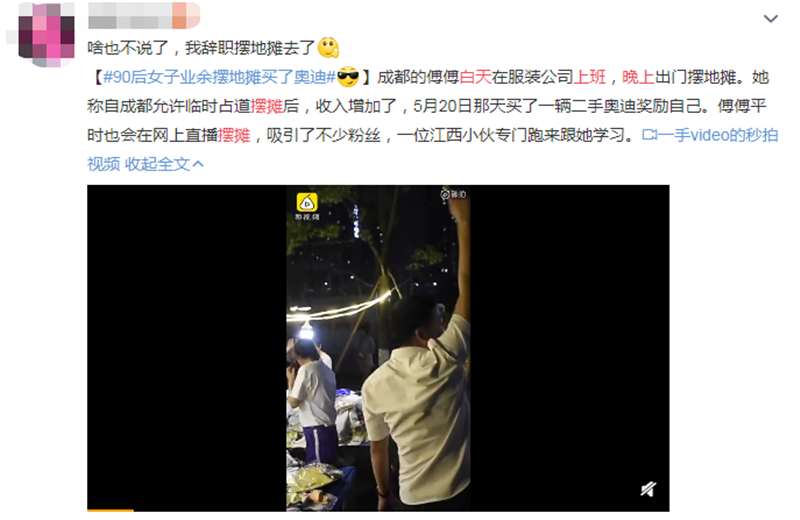Viewport: 800px width, 520px height.
Task: Open the poster's pixelated avatar
Action: point(46,36)
